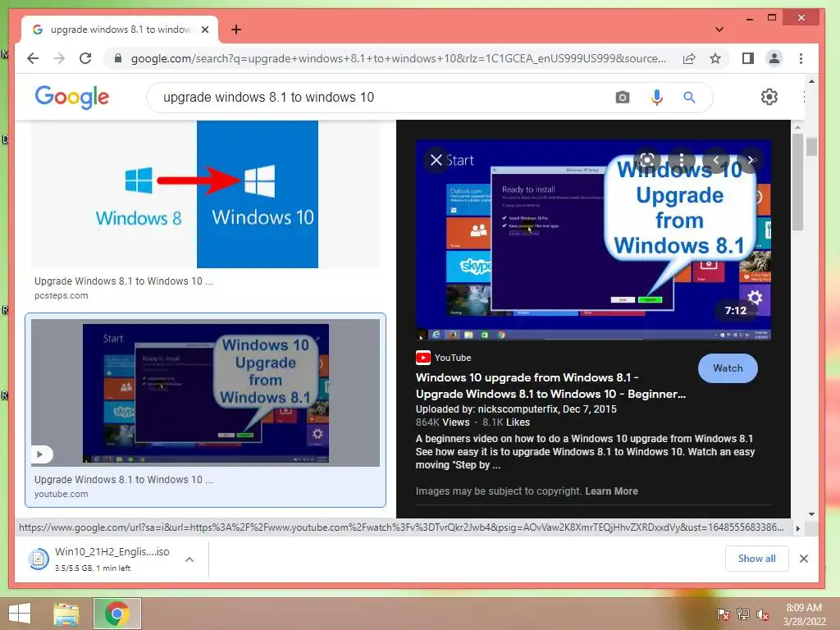840x630 pixels.
Task: Expand the tab search chevron
Action: pyautogui.click(x=719, y=30)
